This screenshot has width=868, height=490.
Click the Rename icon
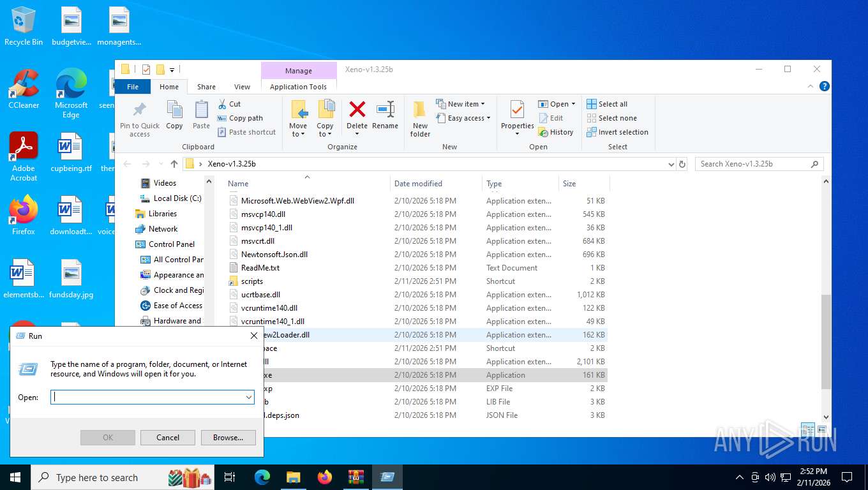tap(385, 110)
